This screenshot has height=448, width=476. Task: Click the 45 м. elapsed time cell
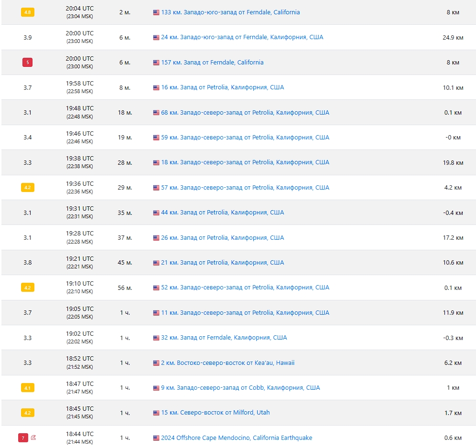pyautogui.click(x=125, y=263)
